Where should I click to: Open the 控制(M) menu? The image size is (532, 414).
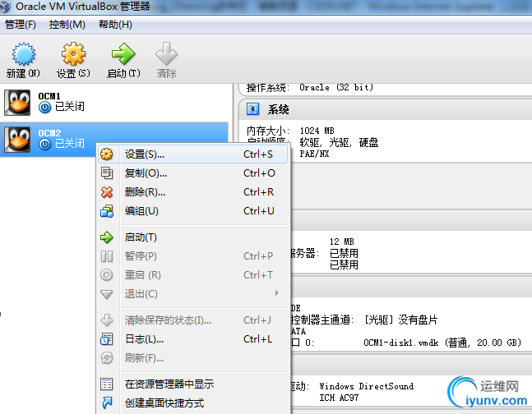click(x=67, y=25)
